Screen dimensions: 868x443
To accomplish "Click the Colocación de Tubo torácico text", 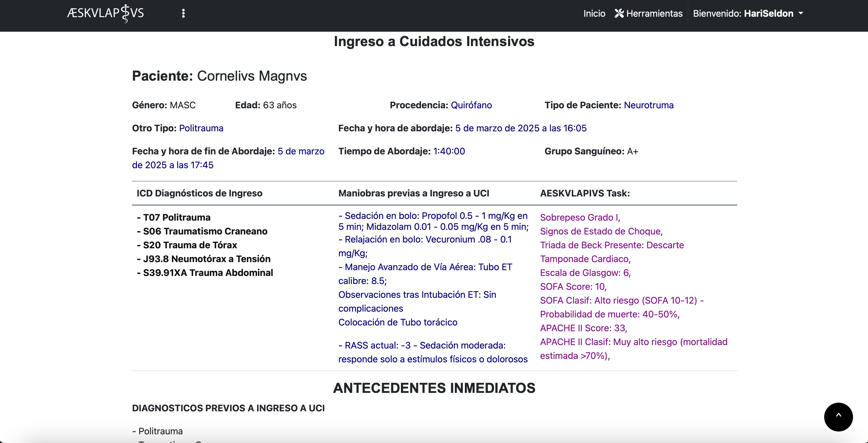I will point(398,322).
